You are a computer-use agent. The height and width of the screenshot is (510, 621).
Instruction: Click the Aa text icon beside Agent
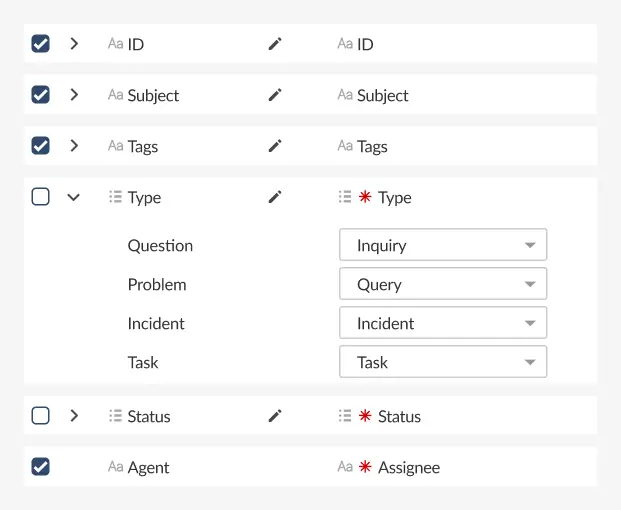(x=115, y=467)
